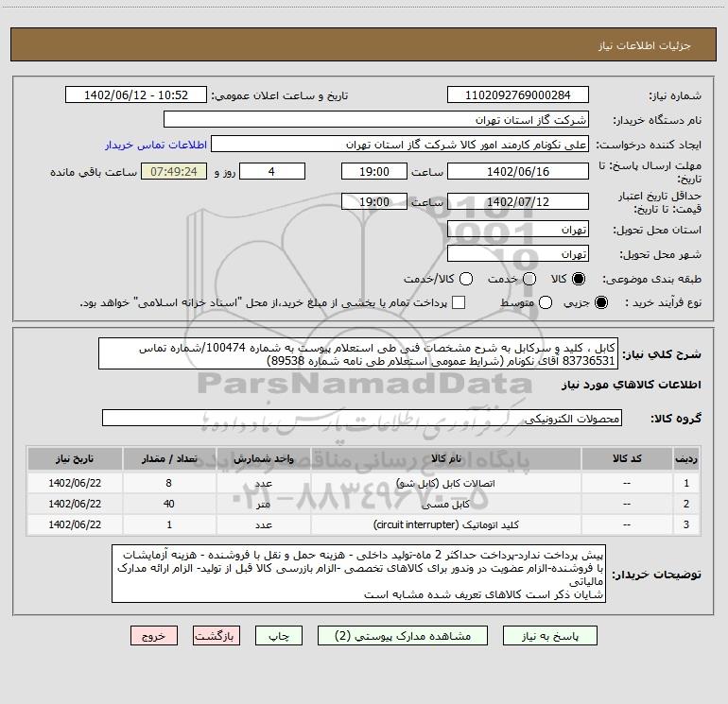
Task: Click the اطلاعات کالاهای مورد نیاز heading
Action: click(x=632, y=385)
